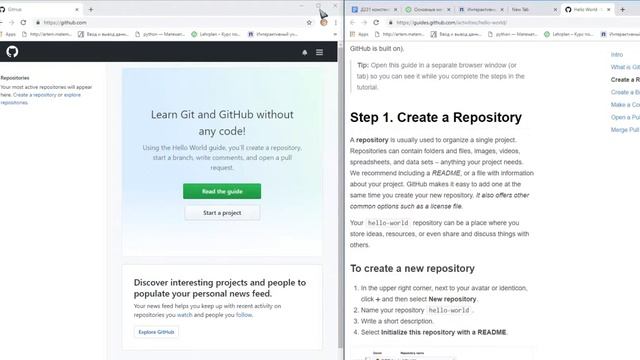Image resolution: width=640 pixels, height=360 pixels.
Task: Open the profile avatar in left browser window
Action: point(324,22)
